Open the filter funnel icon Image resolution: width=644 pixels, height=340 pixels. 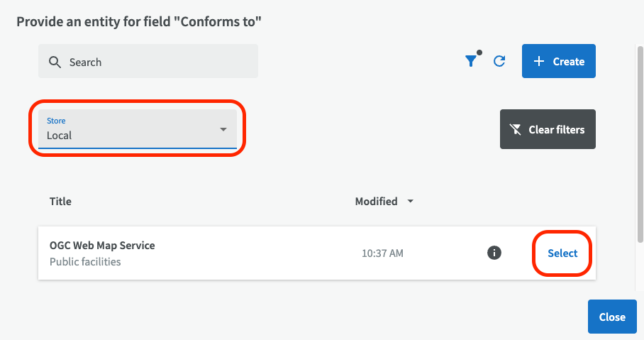471,62
